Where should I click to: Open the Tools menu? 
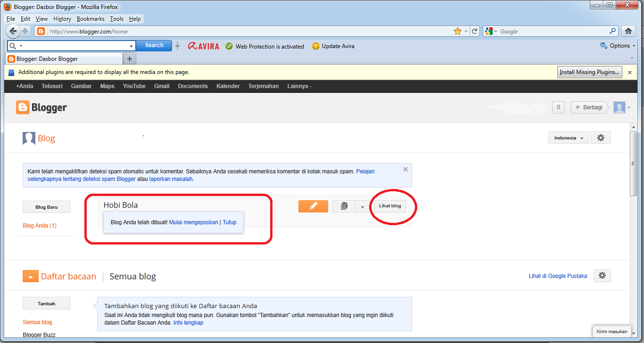click(x=116, y=19)
